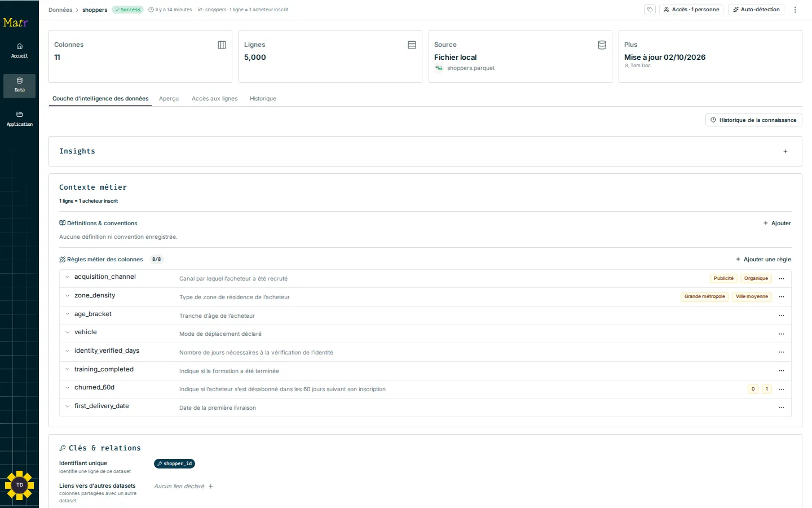Open more options for first_delivery_date rule

782,408
